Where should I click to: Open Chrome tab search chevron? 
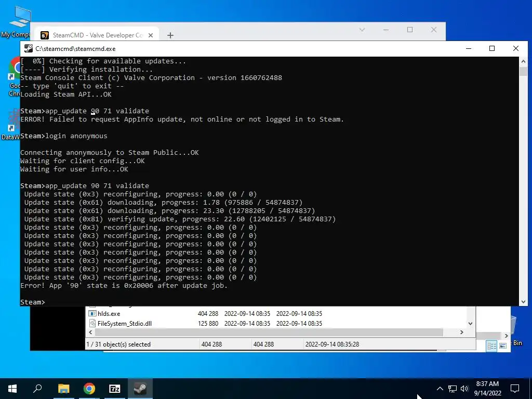tap(362, 30)
